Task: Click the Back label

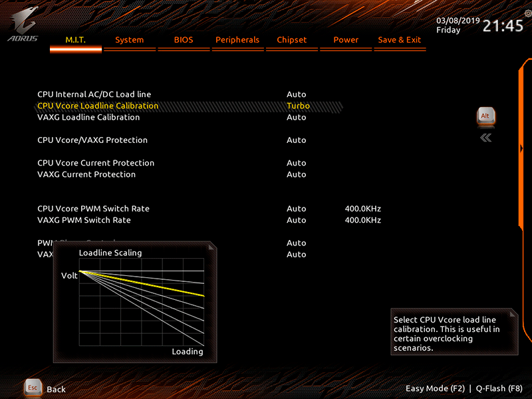Action: pos(56,390)
